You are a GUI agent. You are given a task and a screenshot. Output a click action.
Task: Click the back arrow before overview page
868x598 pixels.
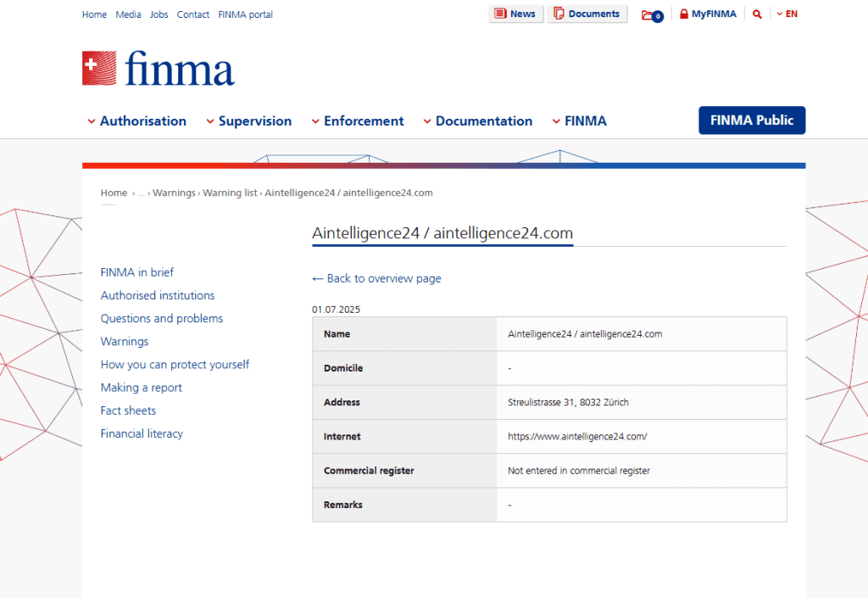click(317, 278)
